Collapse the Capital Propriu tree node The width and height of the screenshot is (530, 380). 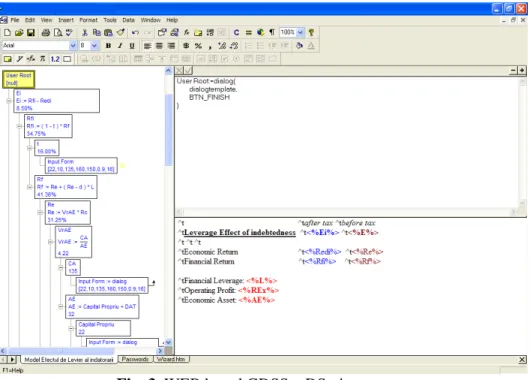[71, 328]
